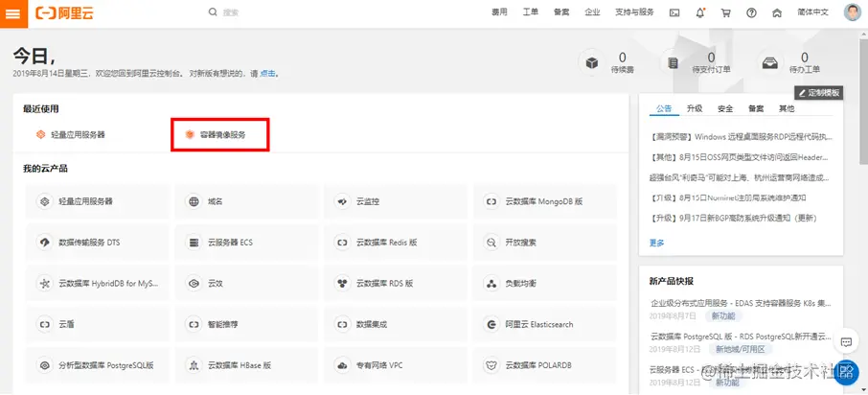Switch to the 其他 tab

click(x=787, y=108)
